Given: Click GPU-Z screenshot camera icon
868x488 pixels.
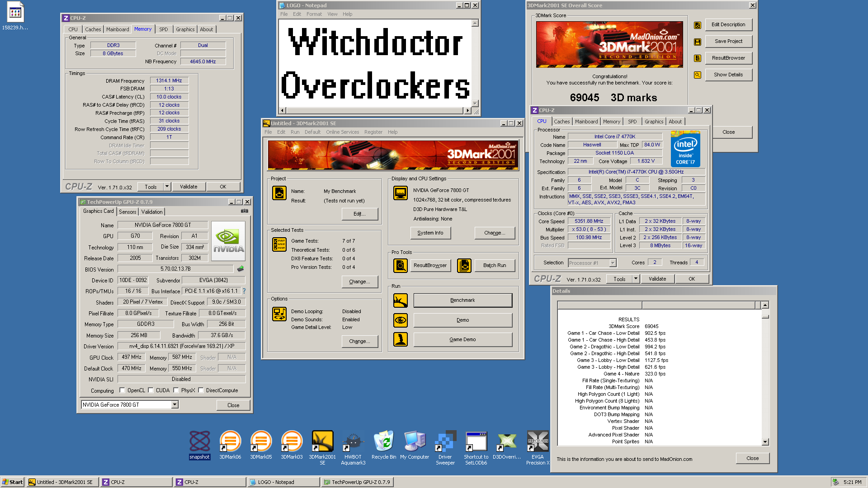Looking at the screenshot, I should [245, 211].
